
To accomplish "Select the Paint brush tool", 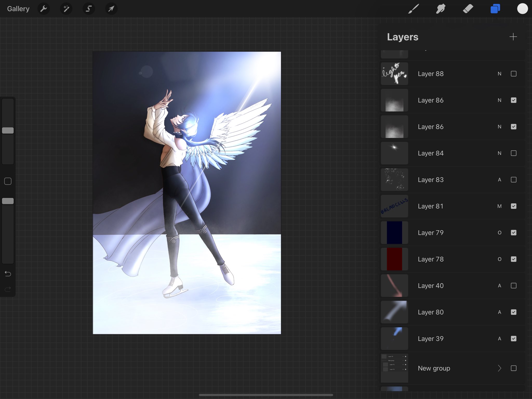I will [x=414, y=9].
